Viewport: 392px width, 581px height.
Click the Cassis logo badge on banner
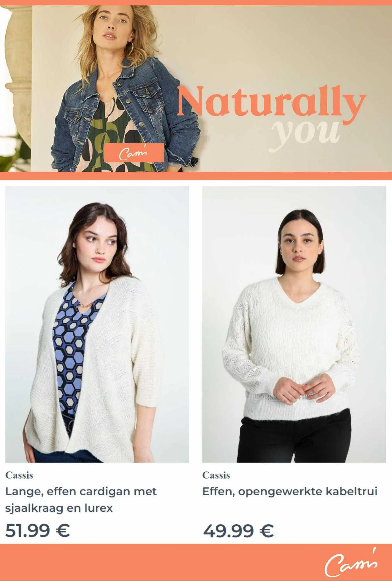(134, 152)
